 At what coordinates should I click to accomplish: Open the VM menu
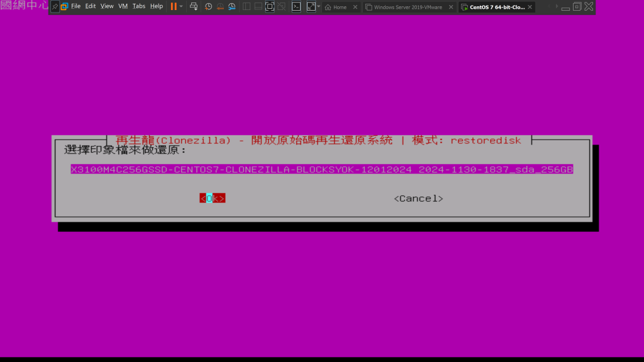tap(123, 6)
